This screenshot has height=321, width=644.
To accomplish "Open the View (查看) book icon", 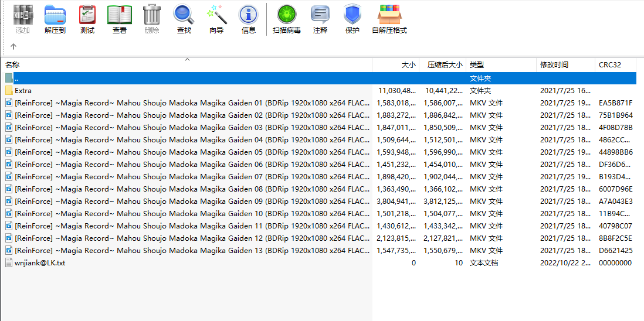I will click(x=120, y=19).
